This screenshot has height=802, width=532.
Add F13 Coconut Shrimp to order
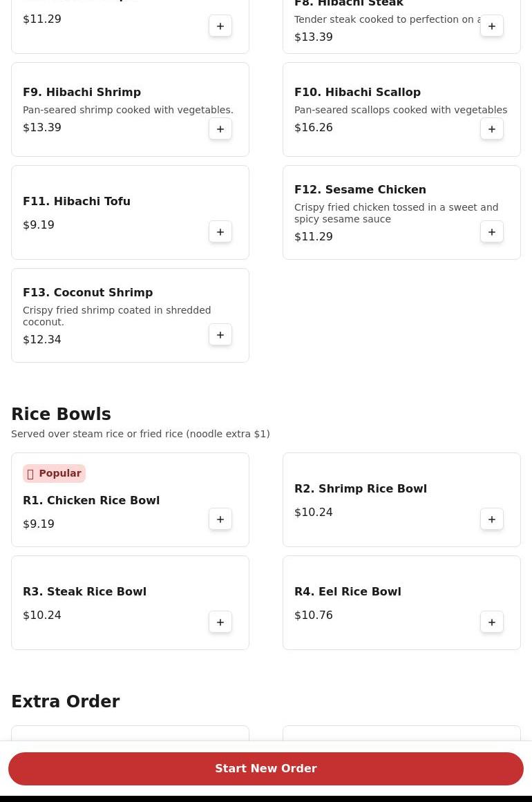(220, 335)
